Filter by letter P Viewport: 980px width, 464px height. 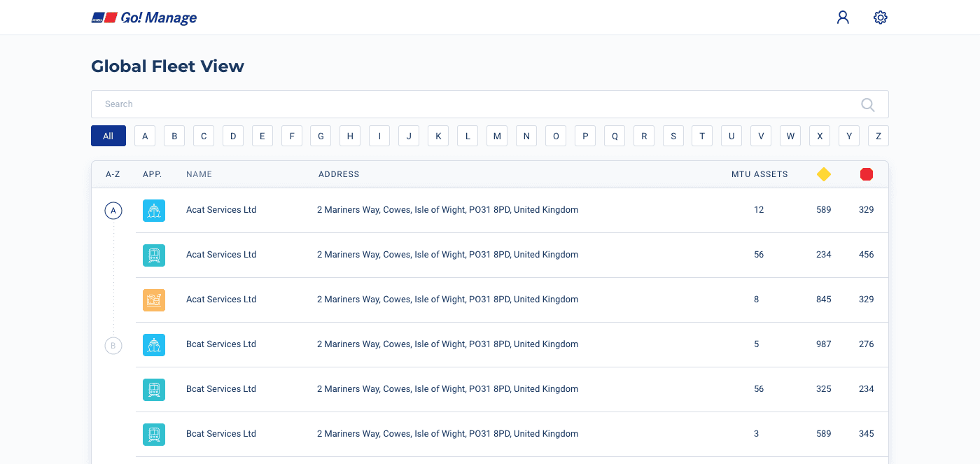point(585,136)
